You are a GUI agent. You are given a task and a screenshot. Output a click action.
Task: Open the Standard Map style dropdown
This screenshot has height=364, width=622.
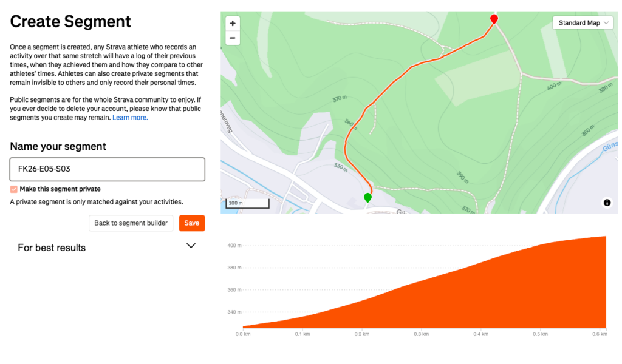(x=583, y=23)
